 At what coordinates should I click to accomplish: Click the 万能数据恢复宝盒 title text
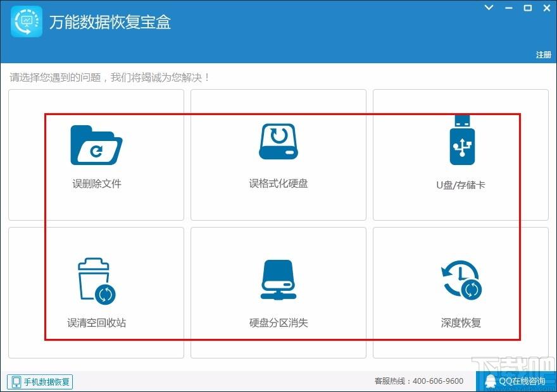pyautogui.click(x=110, y=22)
